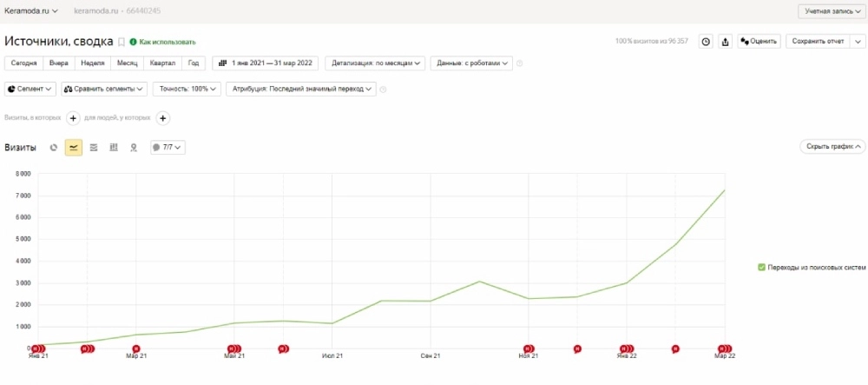Add a condition with plus after Визиты, в которых

pos(73,118)
